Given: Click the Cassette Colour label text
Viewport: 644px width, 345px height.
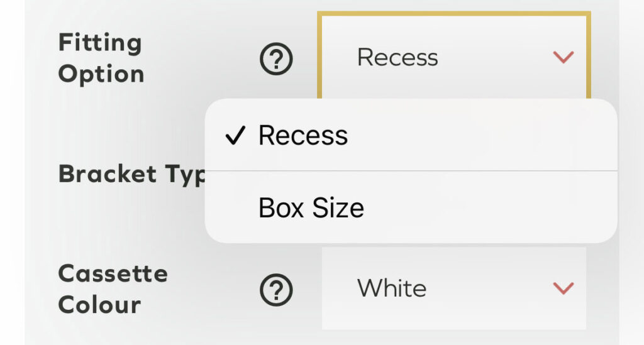Looking at the screenshot, I should click(x=113, y=290).
